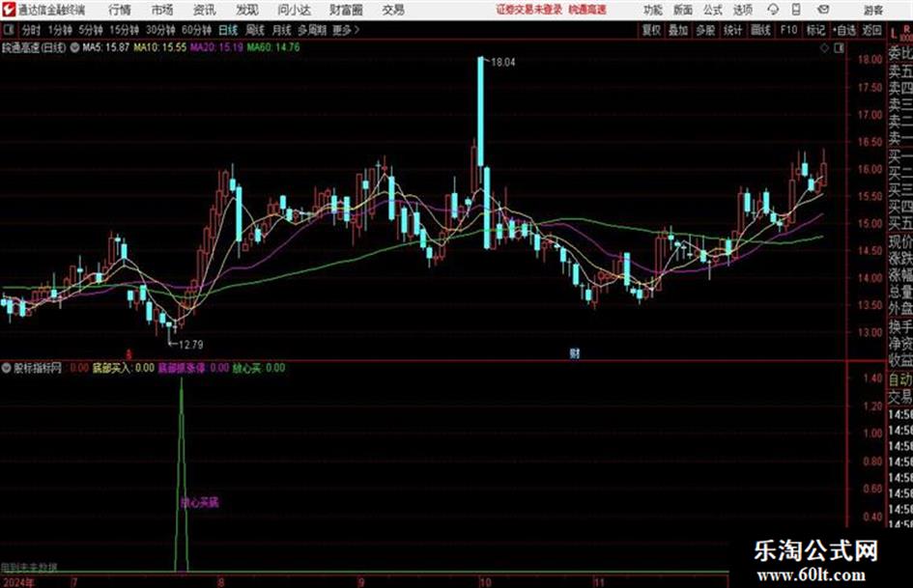
Task: Click the 放心买 indicator value label
Action: point(259,368)
